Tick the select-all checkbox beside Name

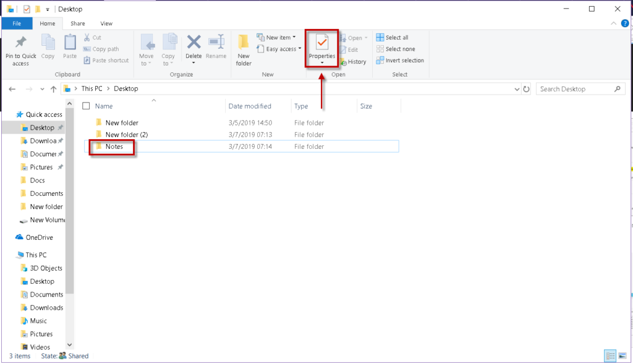point(86,106)
